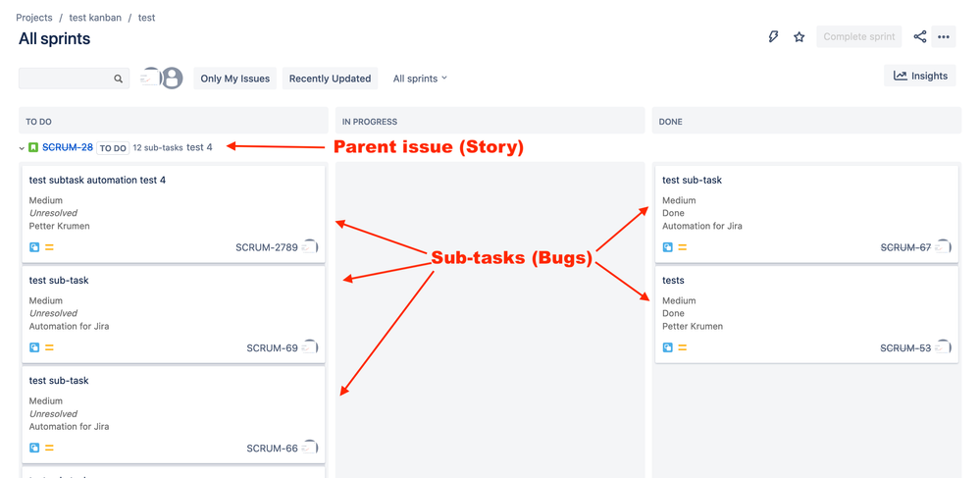Toggle the Recently Updated filter
This screenshot has height=478, width=980.
point(330,79)
